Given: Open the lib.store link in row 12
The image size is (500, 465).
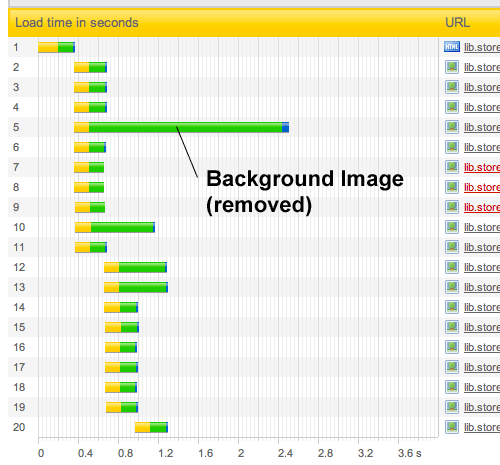Looking at the screenshot, I should pyautogui.click(x=482, y=267).
